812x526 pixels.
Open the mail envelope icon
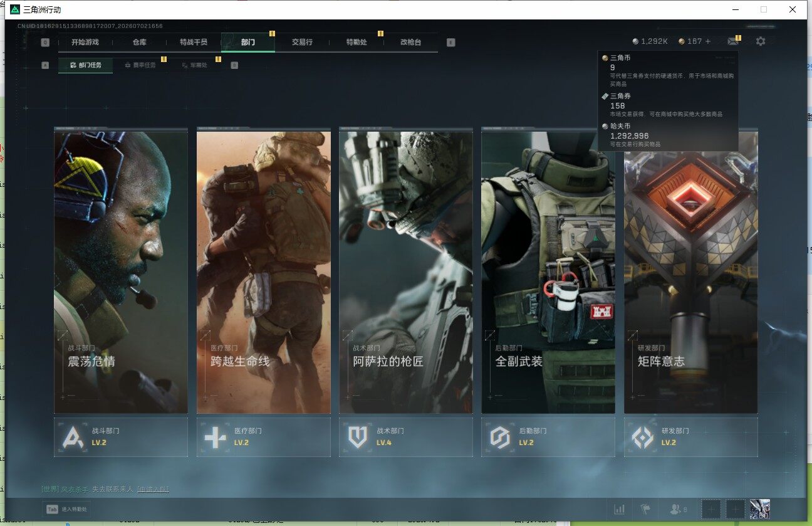[x=732, y=41]
